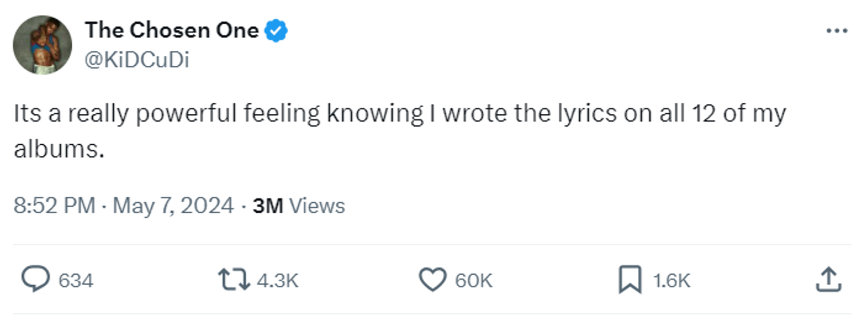Image resolution: width=868 pixels, height=319 pixels.
Task: Click the 8:52 PM timestamp
Action: (x=54, y=206)
